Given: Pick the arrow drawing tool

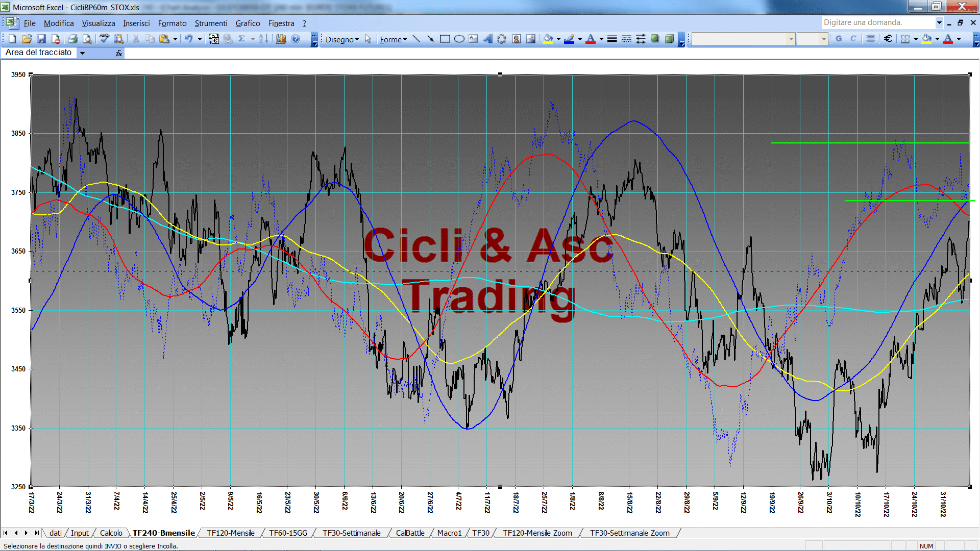Looking at the screenshot, I should [x=430, y=39].
